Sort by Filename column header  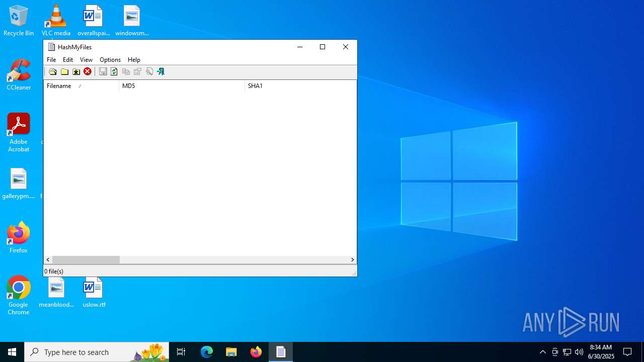tap(82, 86)
